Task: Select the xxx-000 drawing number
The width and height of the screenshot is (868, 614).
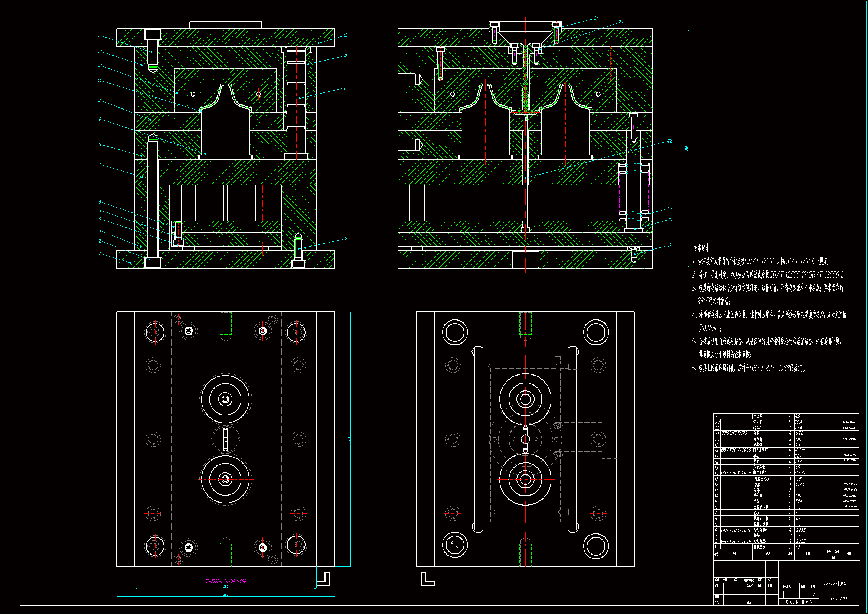Action: coord(839,599)
